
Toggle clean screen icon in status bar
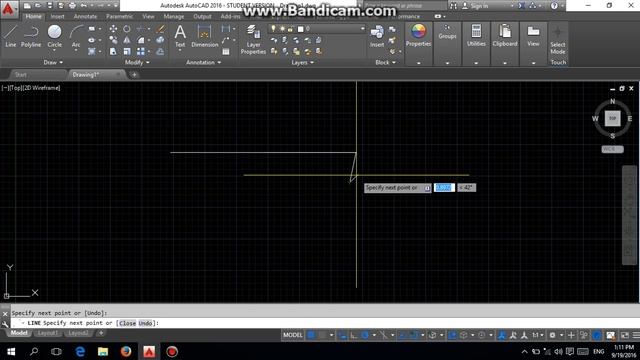point(624,335)
